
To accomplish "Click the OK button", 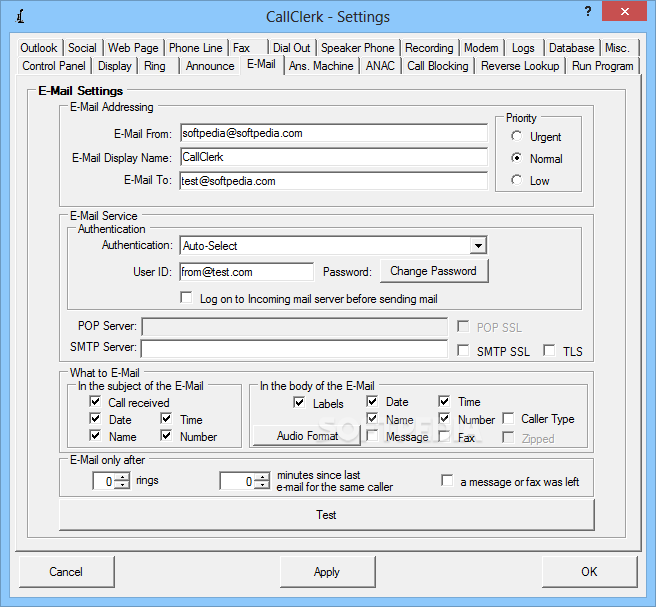I will [x=589, y=572].
